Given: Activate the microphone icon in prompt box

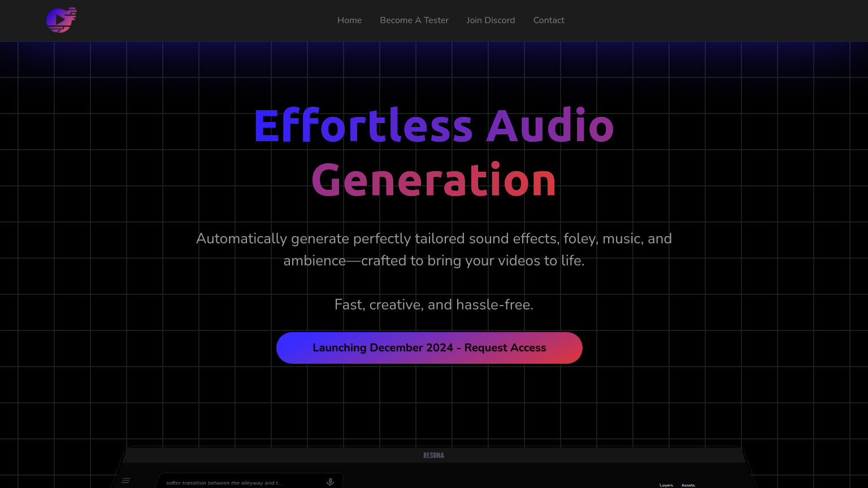Looking at the screenshot, I should pyautogui.click(x=330, y=482).
